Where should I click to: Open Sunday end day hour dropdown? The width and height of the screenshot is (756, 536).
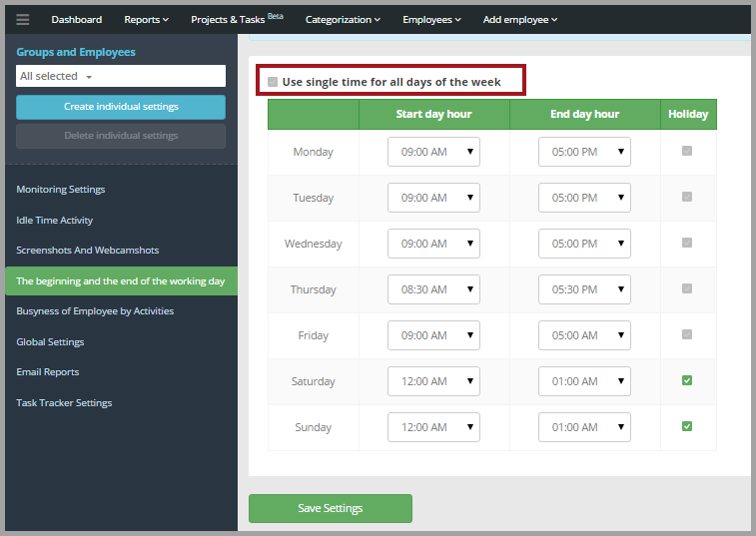(584, 427)
